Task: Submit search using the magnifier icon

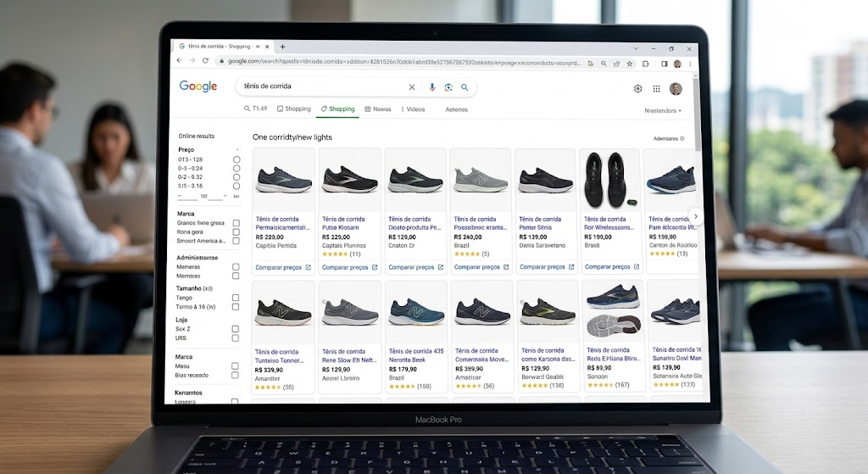Action: tap(465, 87)
